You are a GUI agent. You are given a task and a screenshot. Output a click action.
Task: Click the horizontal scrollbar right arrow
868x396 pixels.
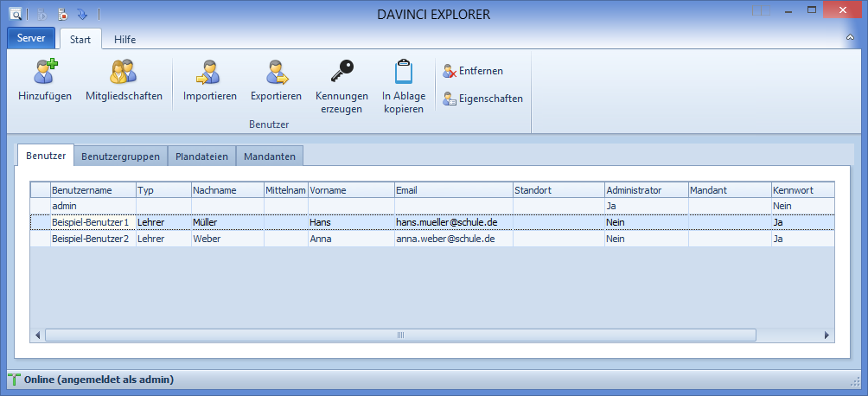tap(827, 335)
